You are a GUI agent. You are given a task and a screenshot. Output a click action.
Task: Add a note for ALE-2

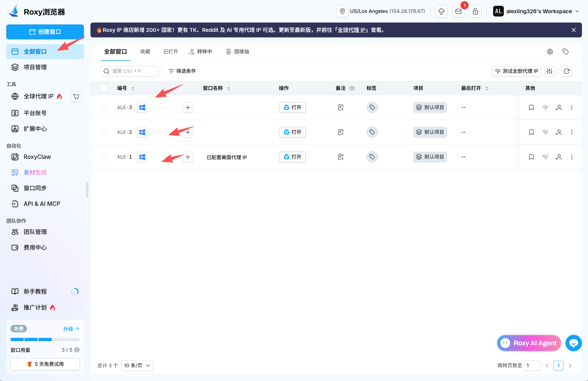341,132
